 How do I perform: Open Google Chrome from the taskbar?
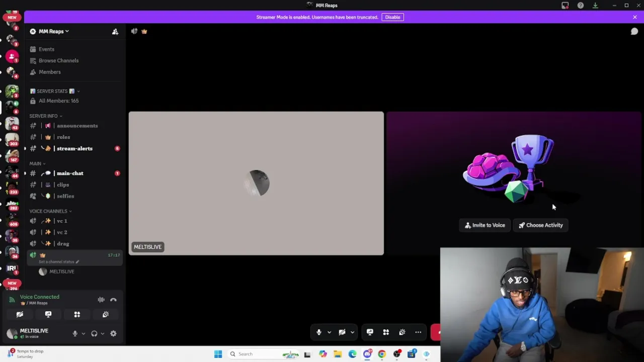[x=382, y=354]
